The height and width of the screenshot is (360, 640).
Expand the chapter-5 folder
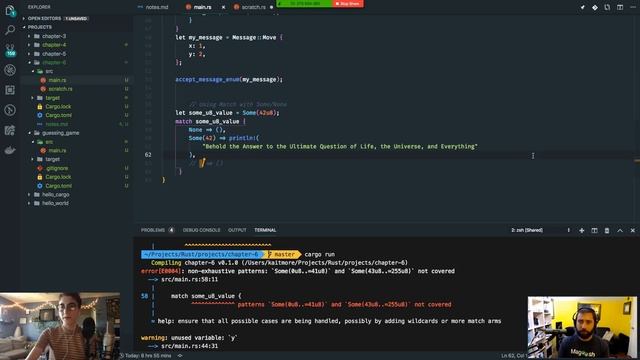click(x=53, y=54)
